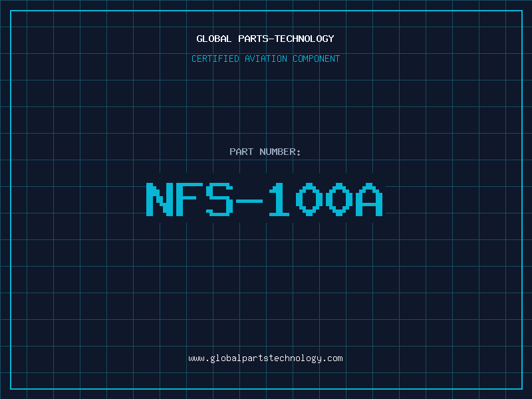532x399 pixels.
Task: Click the word PART in the label
Action: tap(241, 152)
